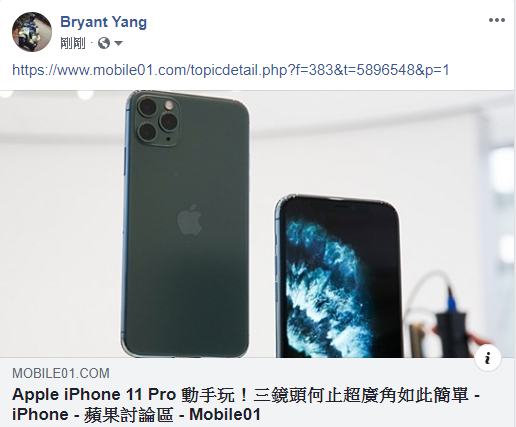Image resolution: width=516 pixels, height=427 pixels.
Task: Click the triple camera module in the photo
Action: (158, 121)
